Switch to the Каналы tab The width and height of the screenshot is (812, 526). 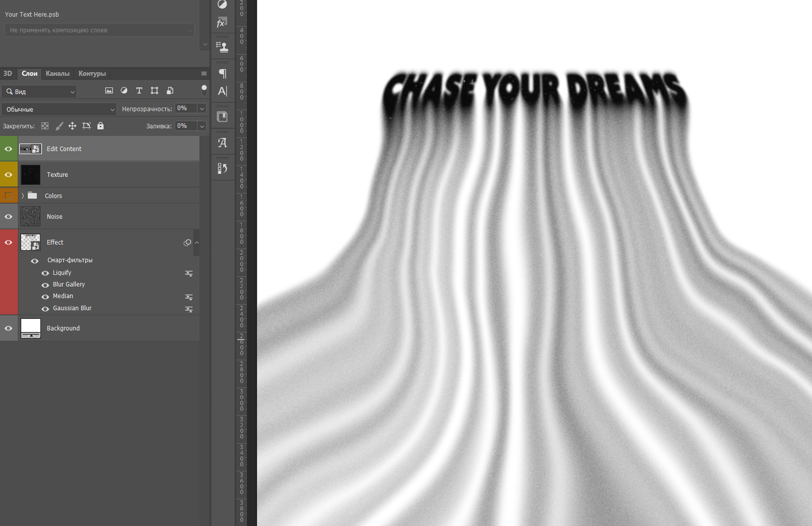click(x=58, y=74)
